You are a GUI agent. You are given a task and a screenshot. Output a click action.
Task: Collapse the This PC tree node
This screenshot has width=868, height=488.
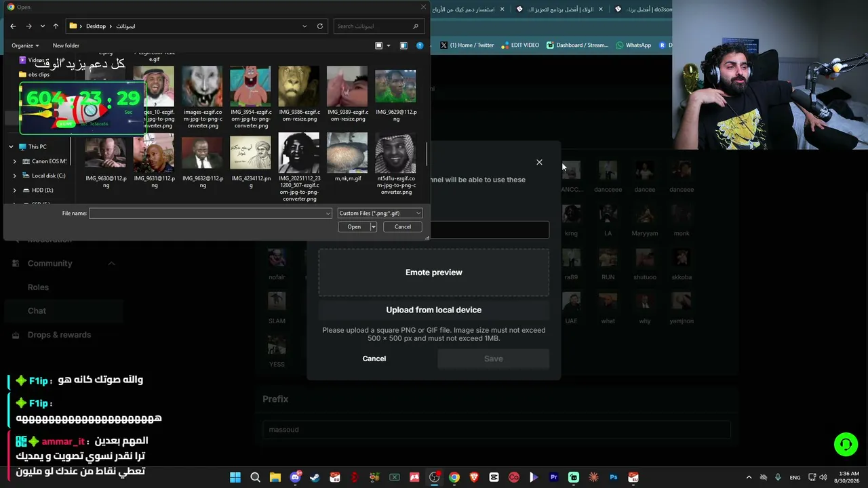coord(11,146)
